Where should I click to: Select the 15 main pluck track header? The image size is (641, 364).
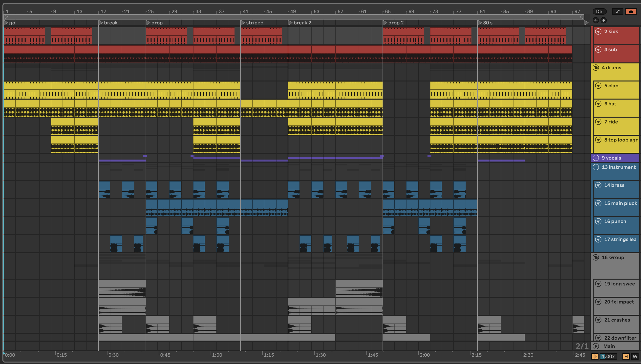tap(620, 203)
